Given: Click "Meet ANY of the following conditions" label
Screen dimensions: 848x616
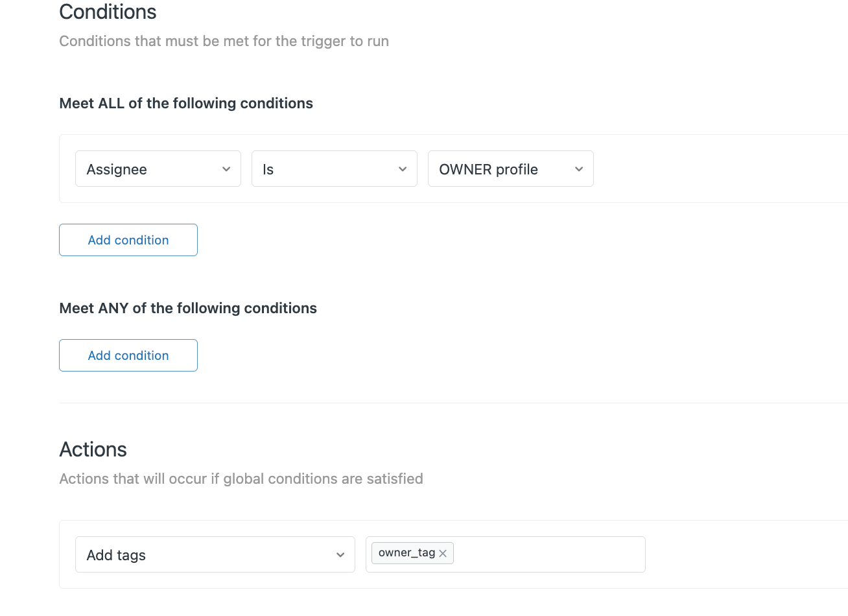Looking at the screenshot, I should click(188, 309).
